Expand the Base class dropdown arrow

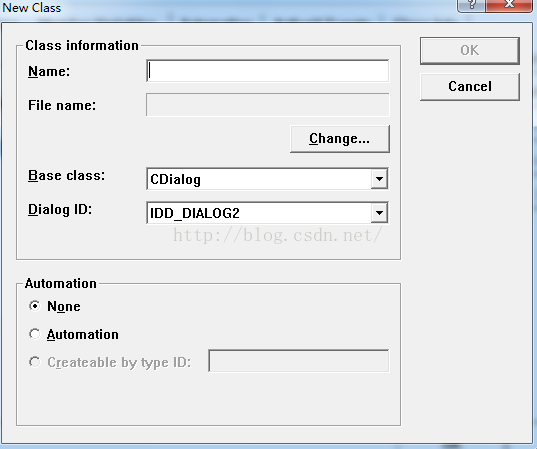pyautogui.click(x=379, y=179)
